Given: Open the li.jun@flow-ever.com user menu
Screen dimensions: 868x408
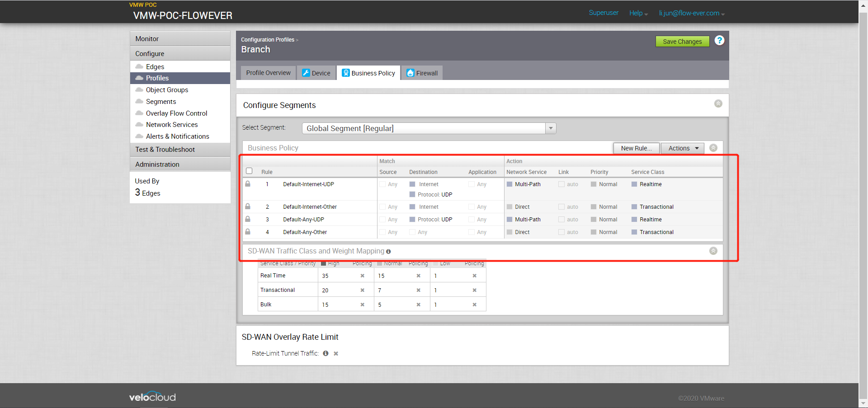Looking at the screenshot, I should (692, 13).
